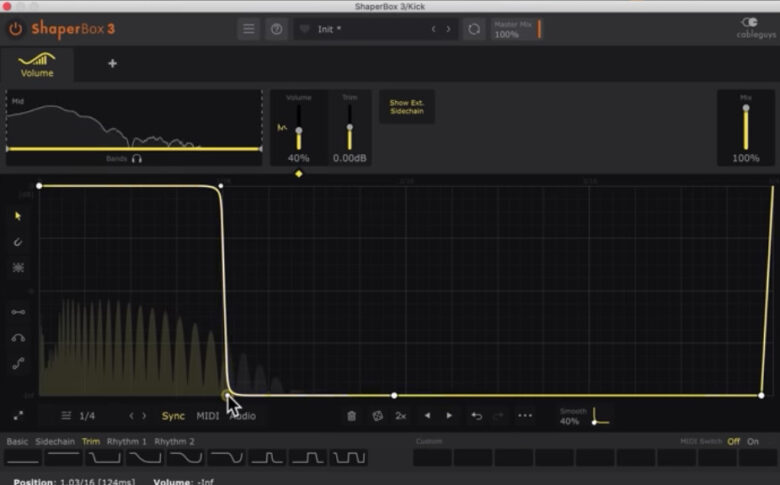
Task: Switch trigger mode to Sync
Action: pos(173,416)
